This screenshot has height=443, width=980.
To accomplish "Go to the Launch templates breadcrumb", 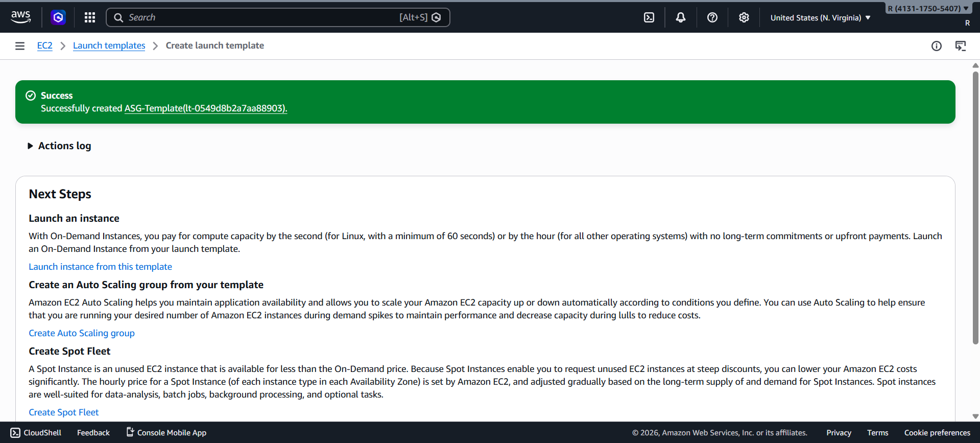I will tap(109, 45).
